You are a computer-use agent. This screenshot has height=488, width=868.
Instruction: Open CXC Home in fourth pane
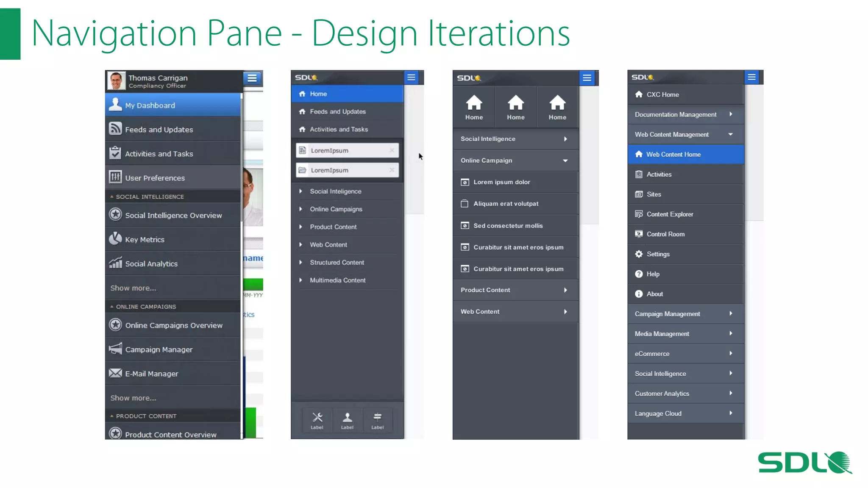pyautogui.click(x=686, y=94)
